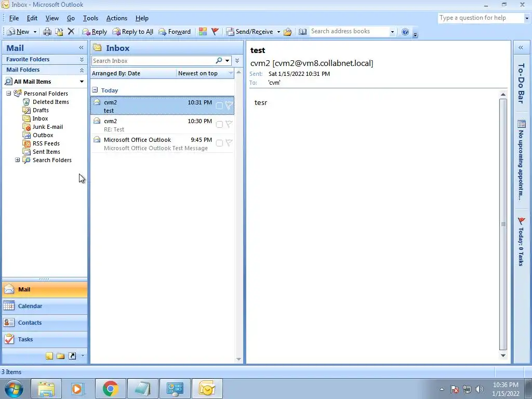Click the volume speaker tray icon
Viewport: 532px width, 399px height.
(x=479, y=389)
